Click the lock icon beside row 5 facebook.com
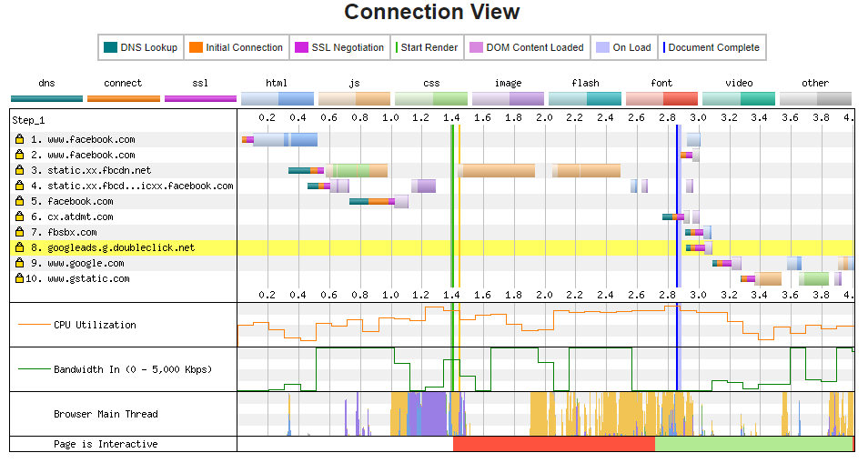The height and width of the screenshot is (463, 868). pyautogui.click(x=19, y=201)
